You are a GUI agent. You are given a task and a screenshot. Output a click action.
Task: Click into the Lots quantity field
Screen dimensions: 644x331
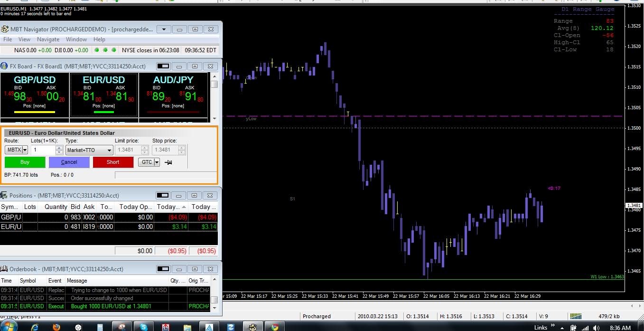(x=43, y=150)
